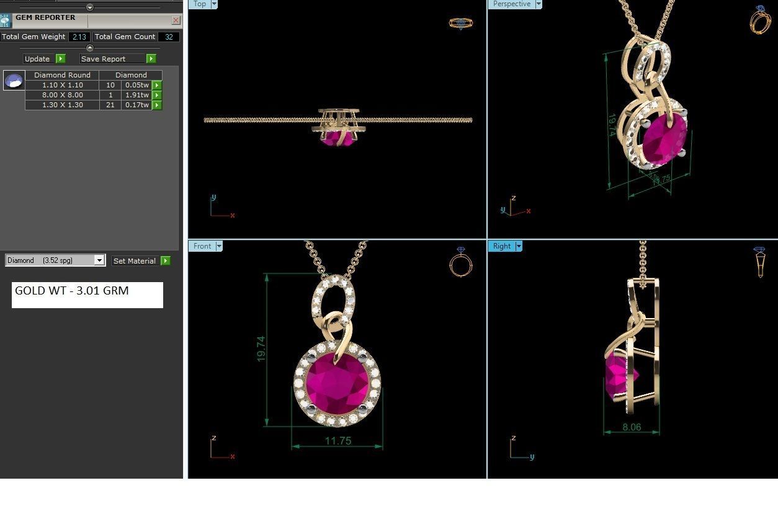Select the pink center gem in Front view
Screen dimensions: 778x532
coord(337,384)
